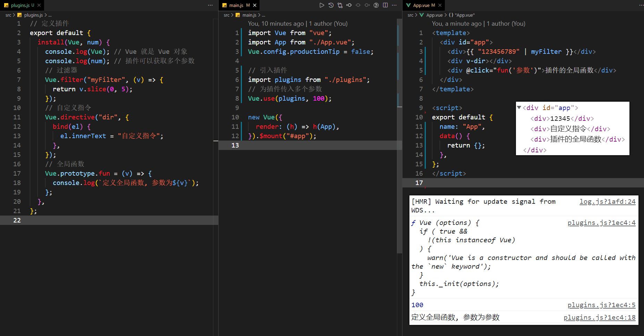This screenshot has height=336, width=644.
Task: Open the plugins.js?1ec4:5 source link
Action: (x=601, y=305)
